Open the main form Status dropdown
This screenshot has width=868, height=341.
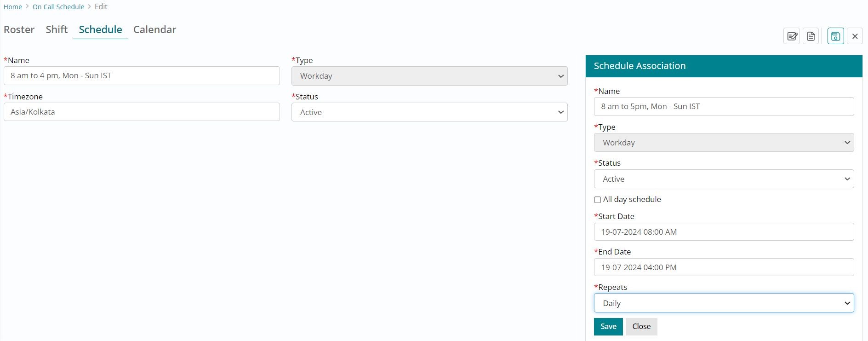click(x=429, y=112)
